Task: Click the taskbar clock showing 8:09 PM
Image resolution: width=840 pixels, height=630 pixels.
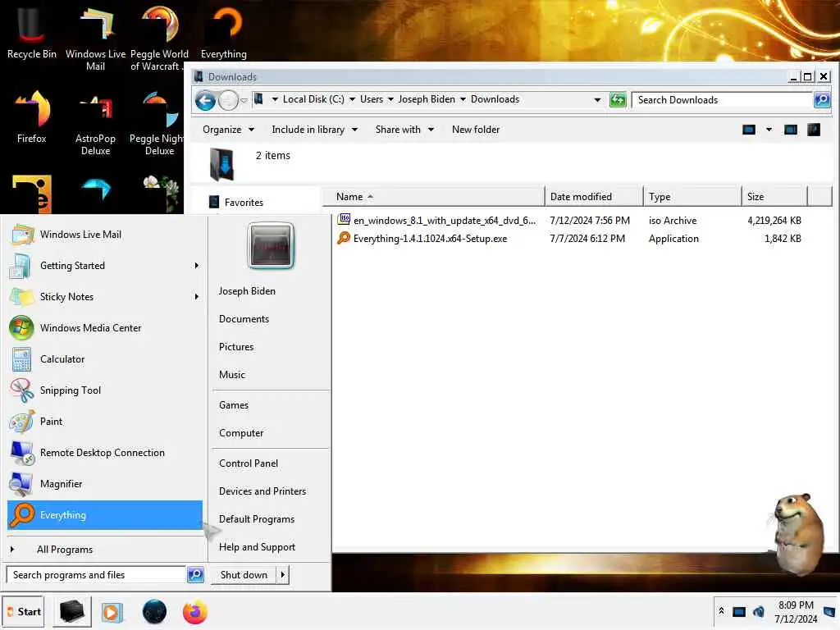Action: (x=796, y=612)
